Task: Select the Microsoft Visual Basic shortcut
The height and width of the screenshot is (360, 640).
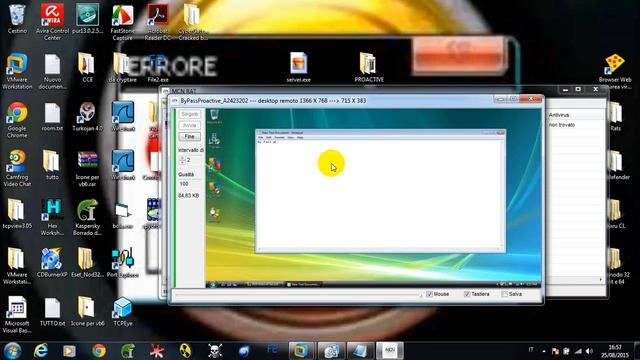Action: [x=17, y=314]
